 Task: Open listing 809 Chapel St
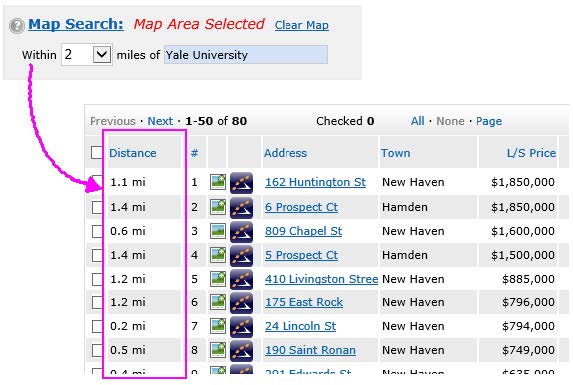pyautogui.click(x=303, y=231)
